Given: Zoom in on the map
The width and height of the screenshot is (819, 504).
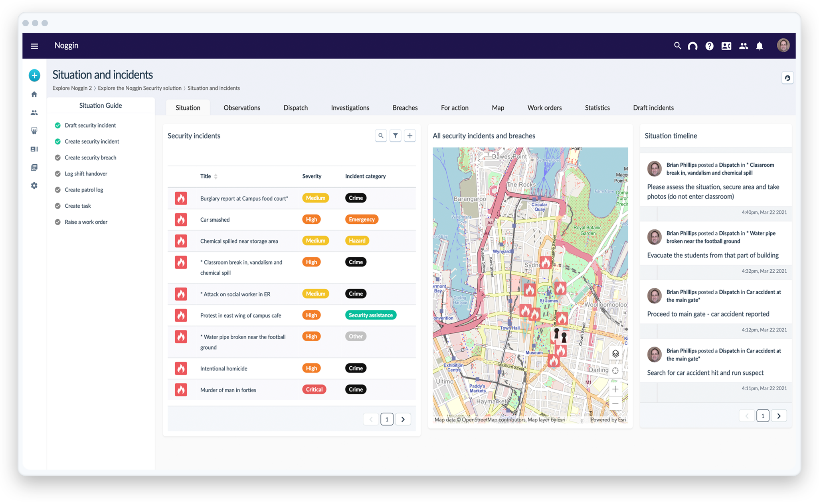Looking at the screenshot, I should tap(615, 389).
